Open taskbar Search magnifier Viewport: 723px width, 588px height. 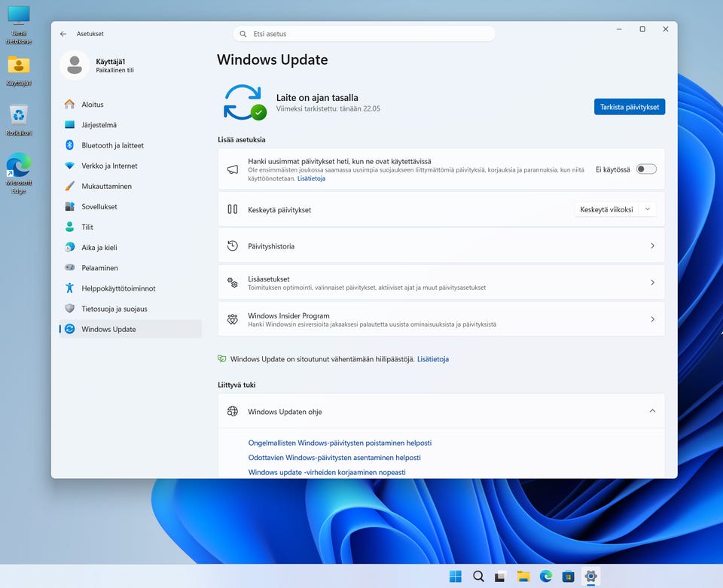(478, 576)
